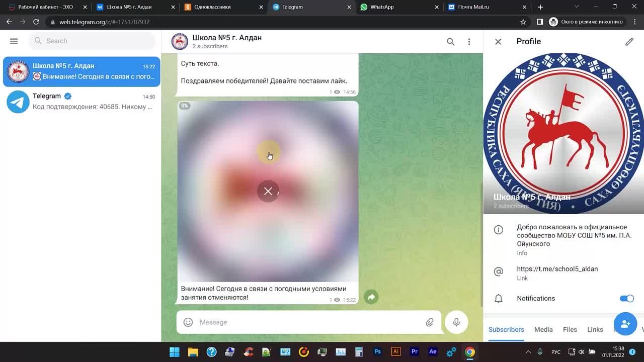Image resolution: width=644 pixels, height=362 pixels.
Task: Open the Telegram service chat
Action: tap(80, 102)
